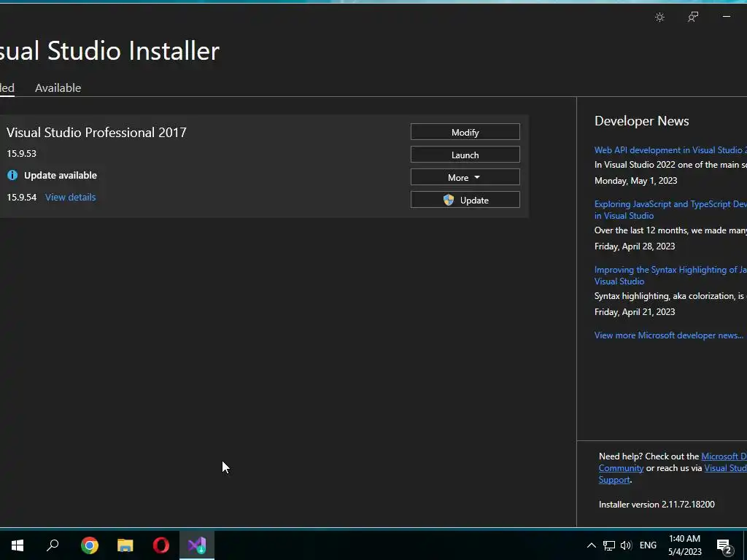Click the Update available label
This screenshot has width=747, height=560.
coord(61,175)
